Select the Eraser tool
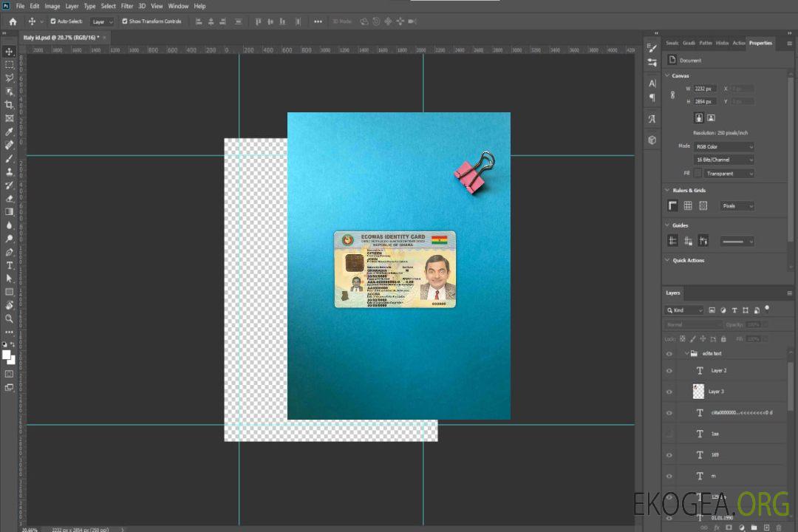 9,198
